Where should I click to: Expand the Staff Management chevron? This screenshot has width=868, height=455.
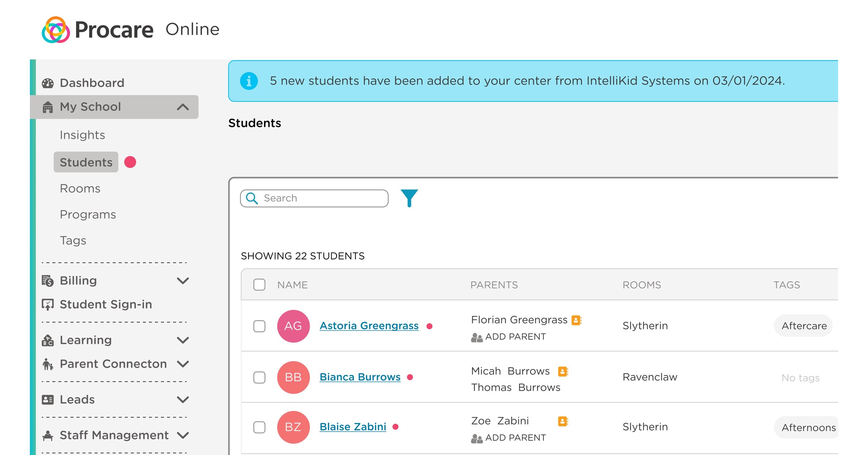pos(183,435)
